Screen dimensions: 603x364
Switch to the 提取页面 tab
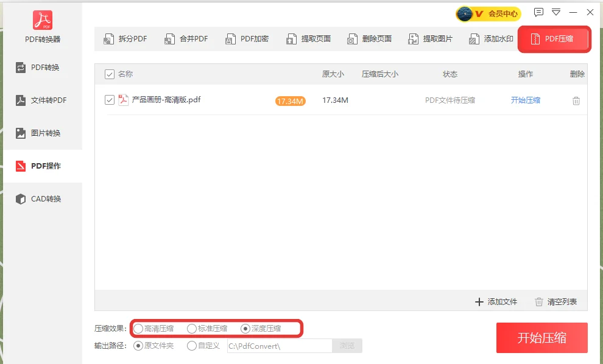pyautogui.click(x=308, y=39)
